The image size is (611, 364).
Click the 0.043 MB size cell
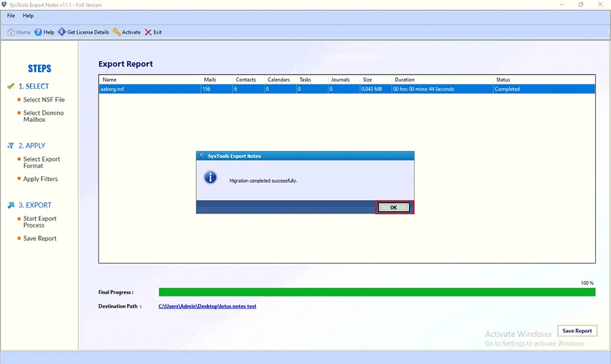point(376,89)
